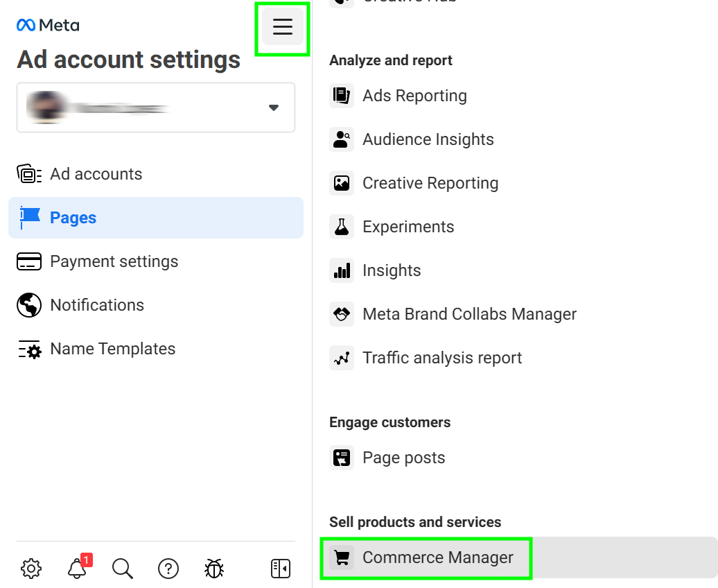Open Creative Reporting

click(430, 183)
